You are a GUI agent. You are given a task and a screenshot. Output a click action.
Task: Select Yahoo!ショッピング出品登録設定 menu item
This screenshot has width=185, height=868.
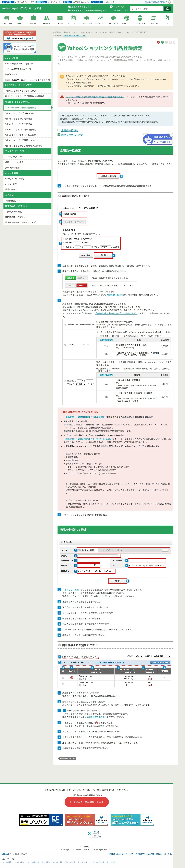click(28, 107)
